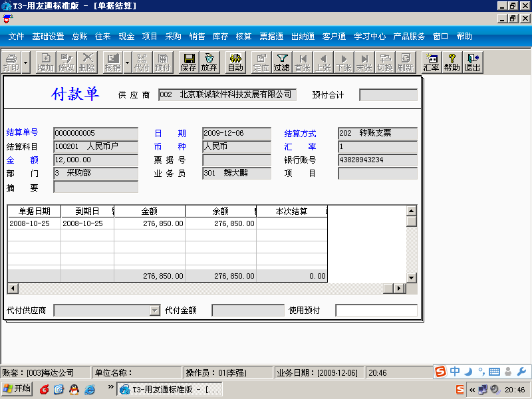
Task: Open the 文件 menu
Action: [16, 37]
